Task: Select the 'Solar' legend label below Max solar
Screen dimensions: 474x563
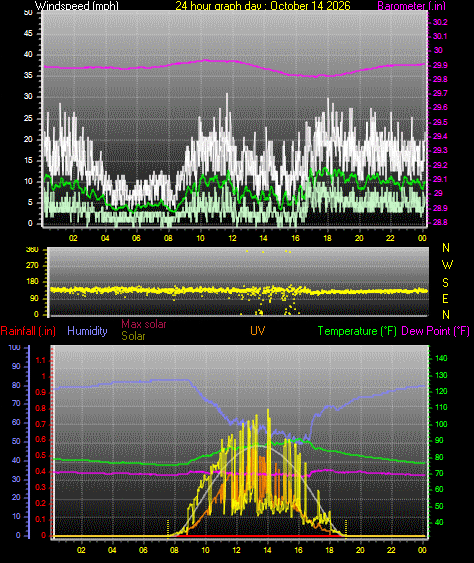Action: coord(133,336)
